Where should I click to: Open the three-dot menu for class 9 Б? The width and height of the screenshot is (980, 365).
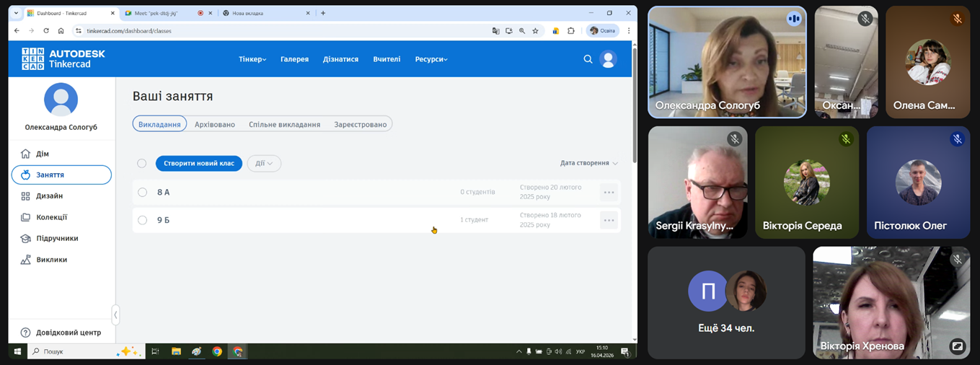[609, 220]
